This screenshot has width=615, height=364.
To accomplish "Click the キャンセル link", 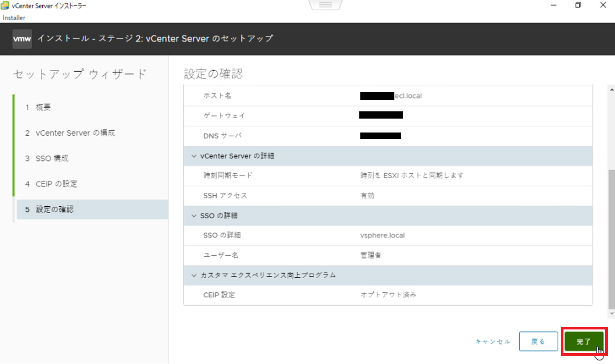I will pyautogui.click(x=492, y=342).
